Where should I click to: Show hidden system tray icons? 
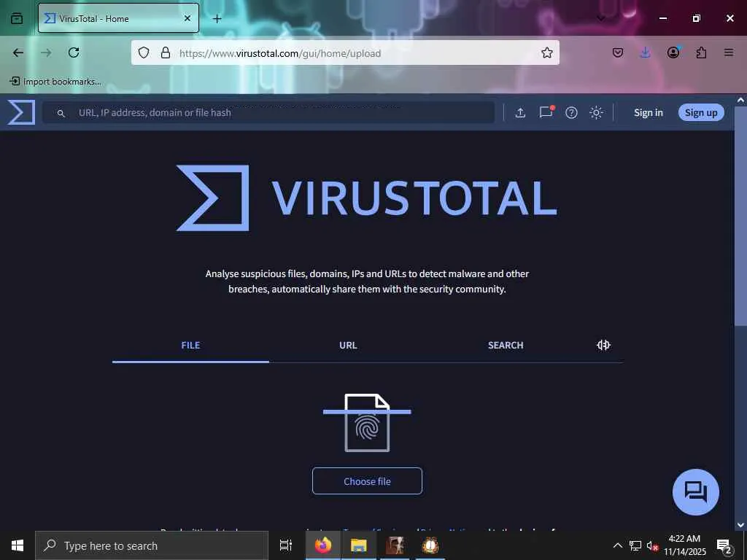coord(617,545)
